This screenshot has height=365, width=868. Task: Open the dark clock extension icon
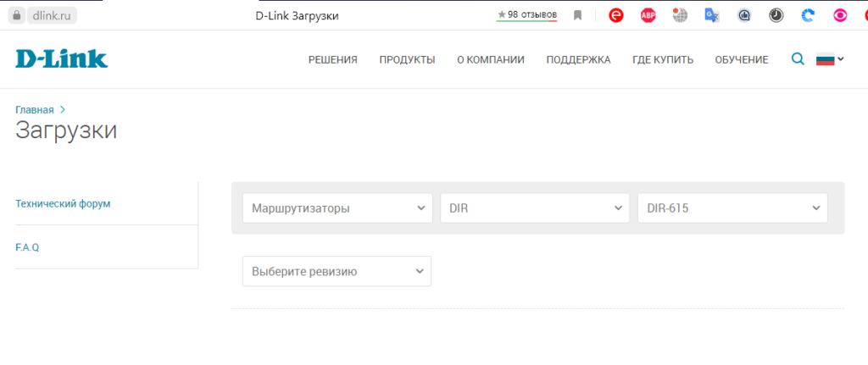click(776, 15)
